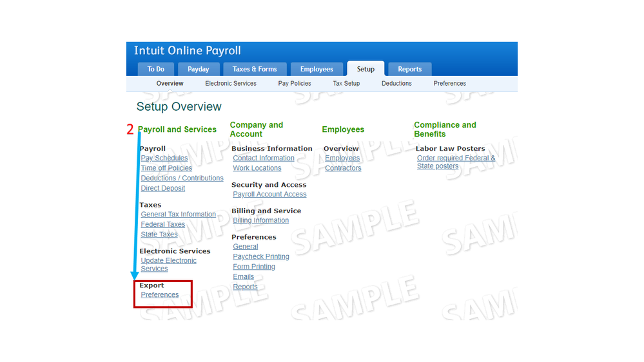Image resolution: width=644 pixels, height=362 pixels.
Task: Open the Taxes & Forms tab
Action: coord(255,69)
